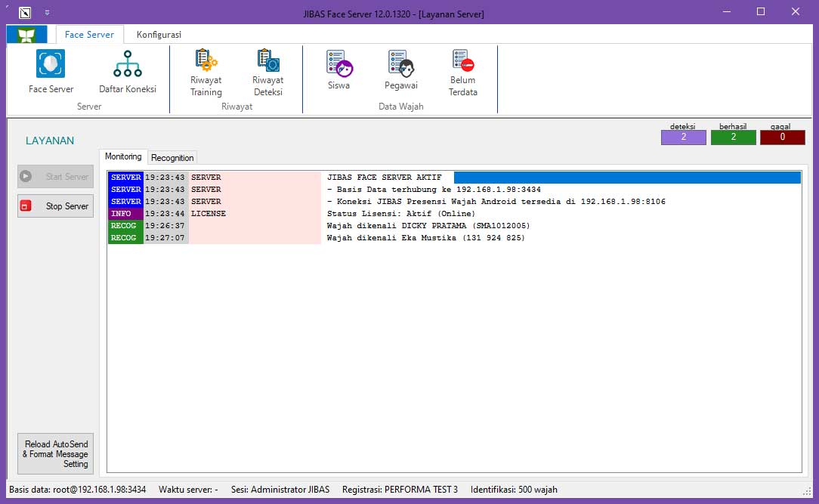The width and height of the screenshot is (819, 504).
Task: Select log row Status Lisensi Aktif
Action: coord(454,213)
